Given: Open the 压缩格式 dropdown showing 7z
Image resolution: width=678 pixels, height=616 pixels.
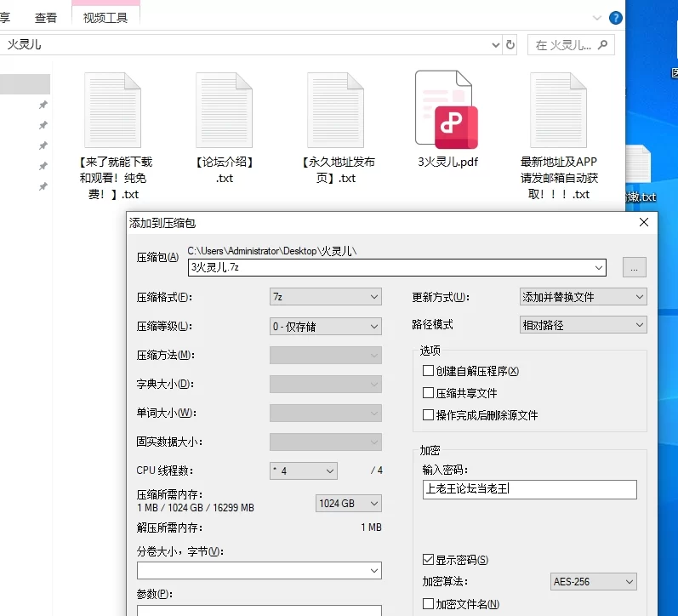Looking at the screenshot, I should pos(325,297).
